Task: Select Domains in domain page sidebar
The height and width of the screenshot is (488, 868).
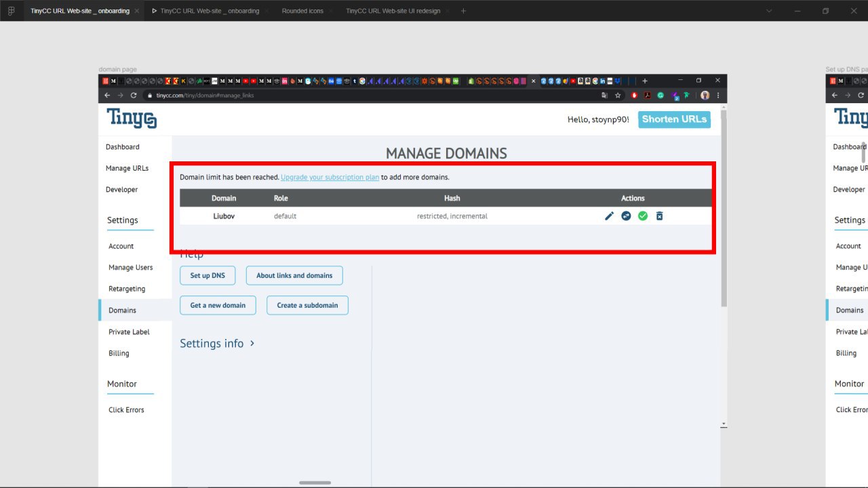Action: [x=122, y=310]
